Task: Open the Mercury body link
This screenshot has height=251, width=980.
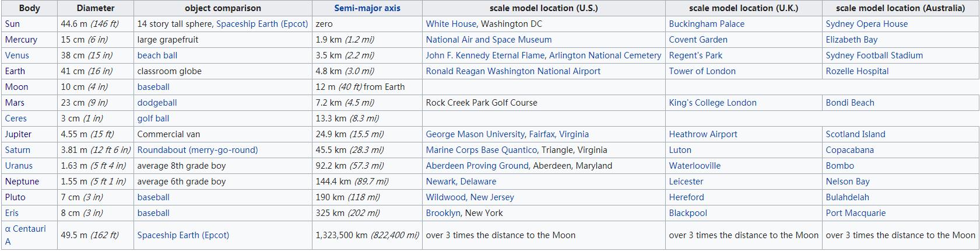Action: [21, 40]
